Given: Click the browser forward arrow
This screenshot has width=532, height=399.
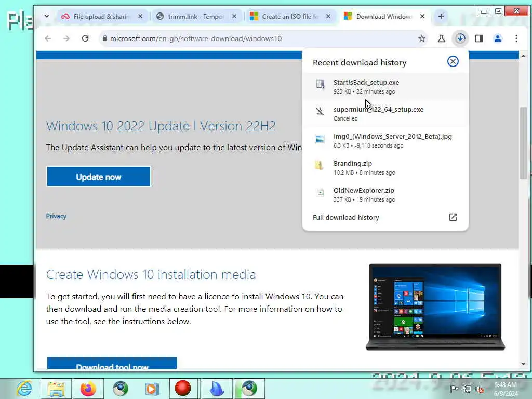Looking at the screenshot, I should [66, 38].
